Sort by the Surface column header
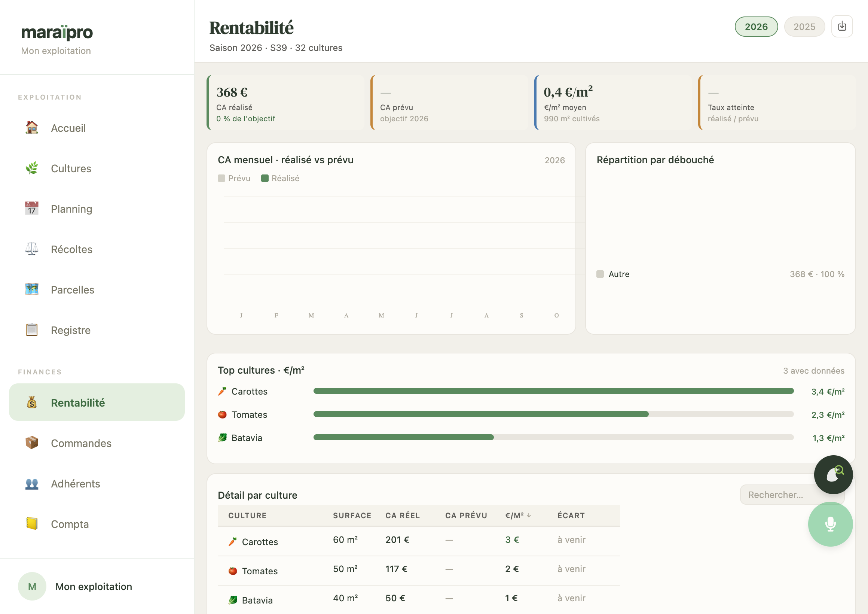 click(x=352, y=515)
